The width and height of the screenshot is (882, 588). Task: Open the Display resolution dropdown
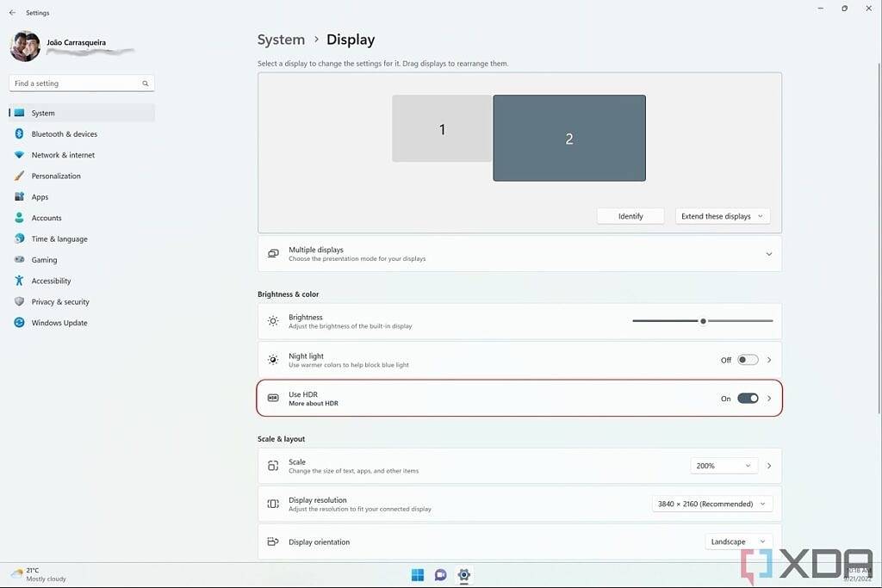coord(712,503)
